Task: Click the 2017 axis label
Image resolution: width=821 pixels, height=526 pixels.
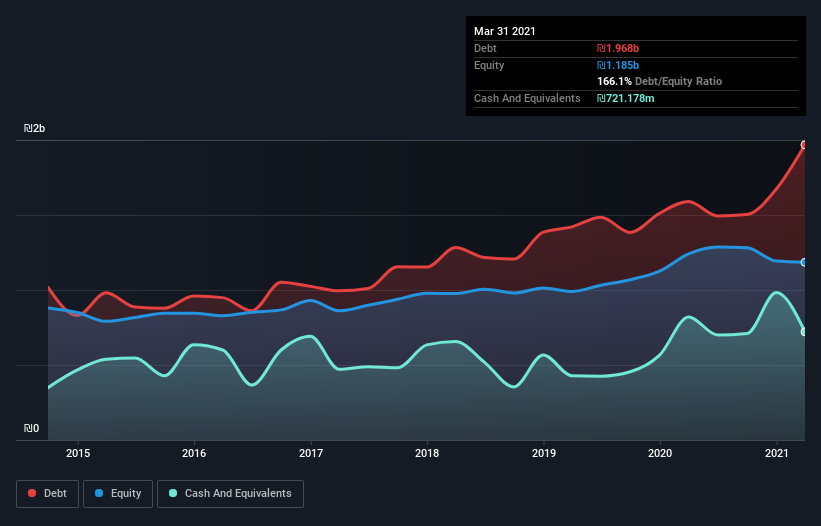Action: pyautogui.click(x=311, y=453)
